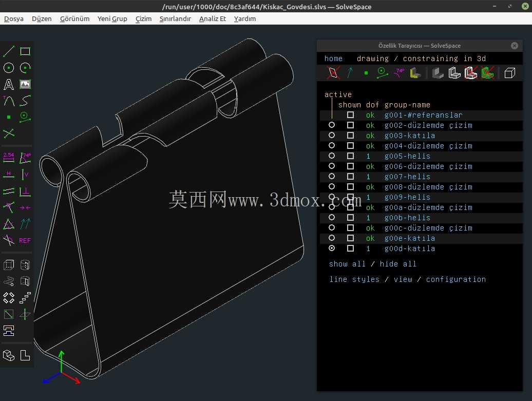This screenshot has width=532, height=401.
Task: Activate group g003-katıla radio button
Action: click(332, 136)
